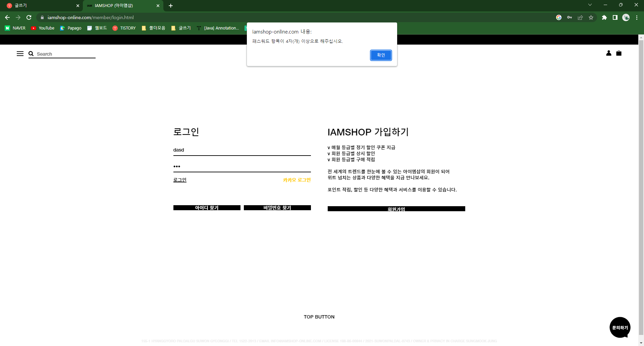The image size is (644, 346).
Task: Click the ID field containing dasd
Action: (242, 150)
